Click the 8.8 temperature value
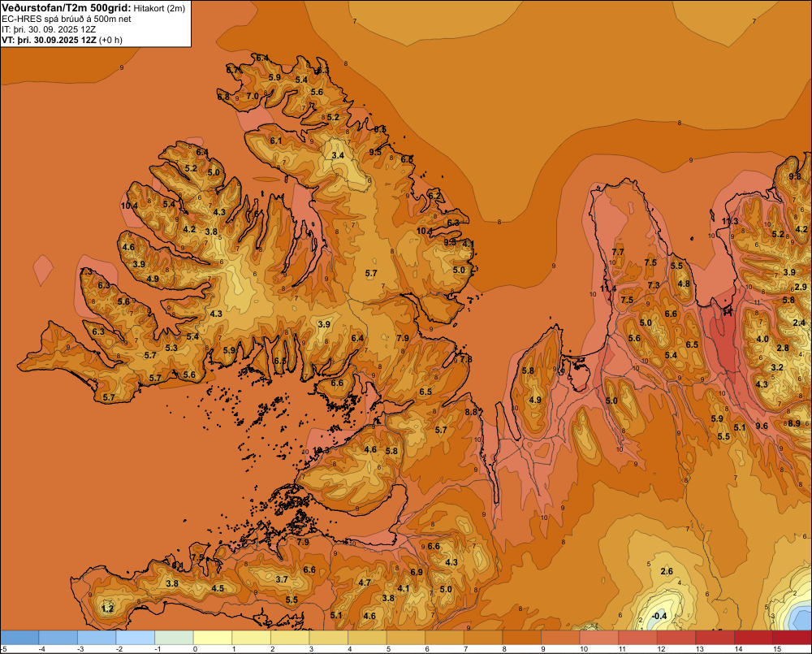This screenshot has height=654, width=812. [x=471, y=412]
